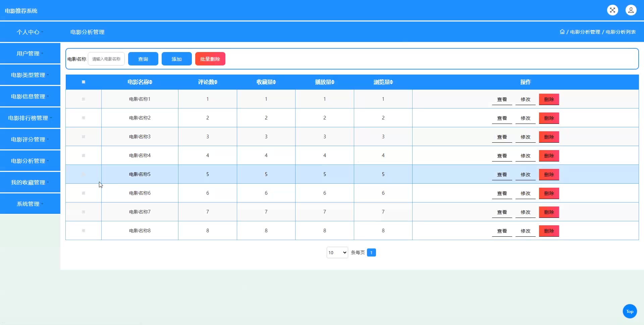Click 修改 for 电影名称3
644x325 pixels.
526,137
